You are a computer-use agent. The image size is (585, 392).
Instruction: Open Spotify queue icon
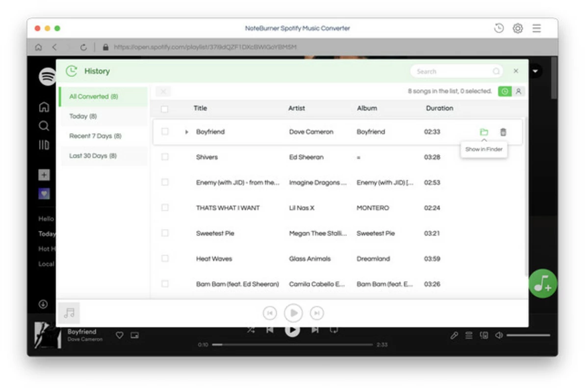coord(469,335)
